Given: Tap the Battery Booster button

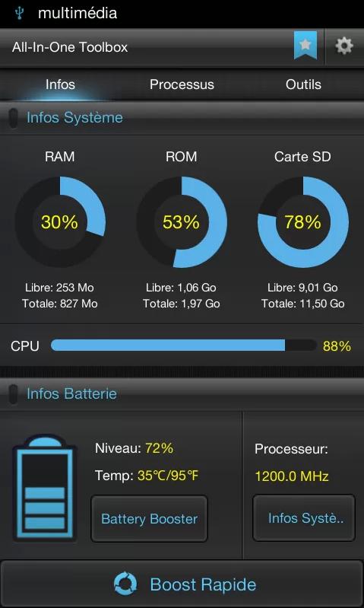Looking at the screenshot, I should (x=149, y=518).
